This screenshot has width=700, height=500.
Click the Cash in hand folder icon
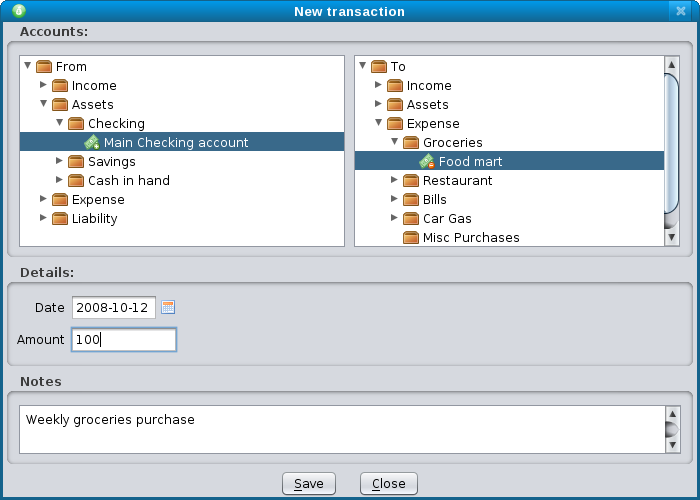click(76, 180)
